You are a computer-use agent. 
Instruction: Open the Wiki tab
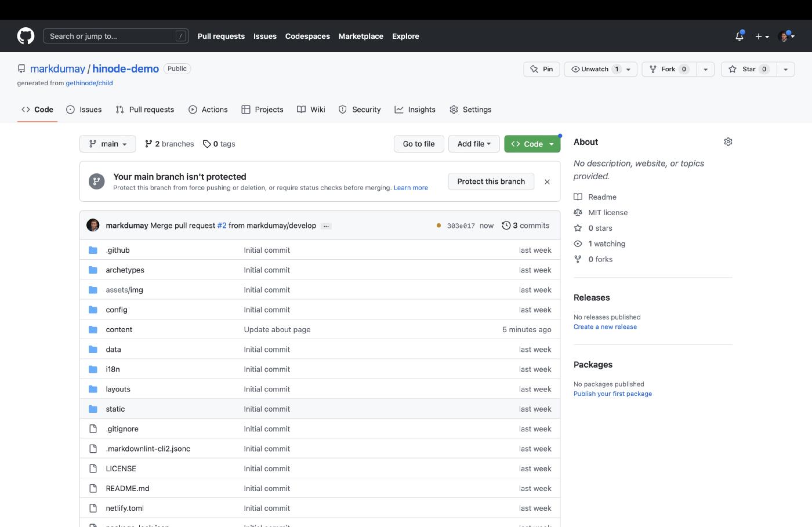[x=311, y=110]
